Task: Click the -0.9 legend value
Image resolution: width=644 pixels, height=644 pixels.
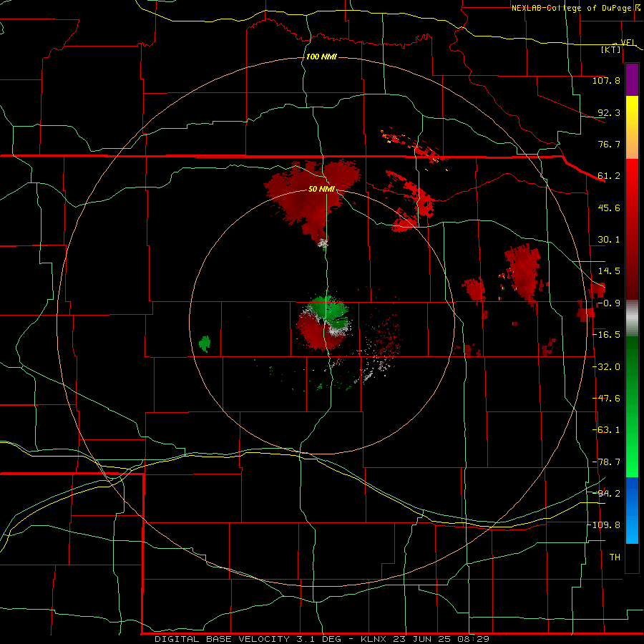Action: click(x=609, y=303)
